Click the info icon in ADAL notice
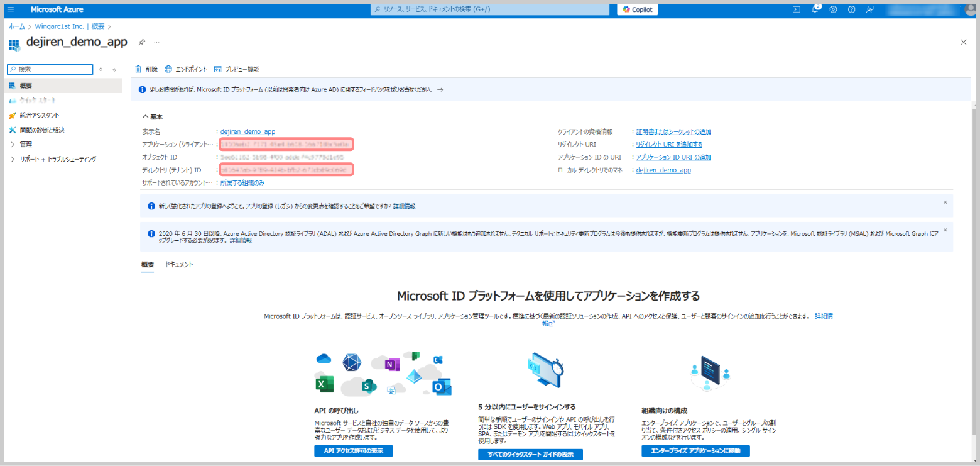 [x=151, y=233]
